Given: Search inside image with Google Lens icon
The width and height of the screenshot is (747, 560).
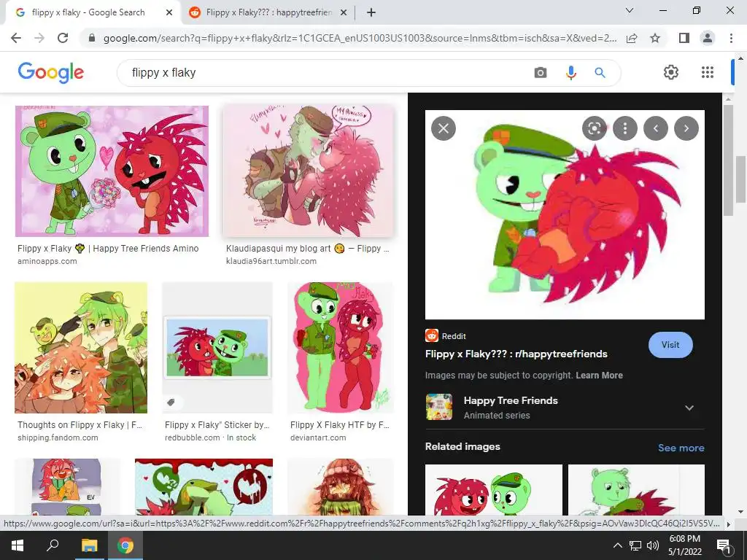Looking at the screenshot, I should pos(594,128).
